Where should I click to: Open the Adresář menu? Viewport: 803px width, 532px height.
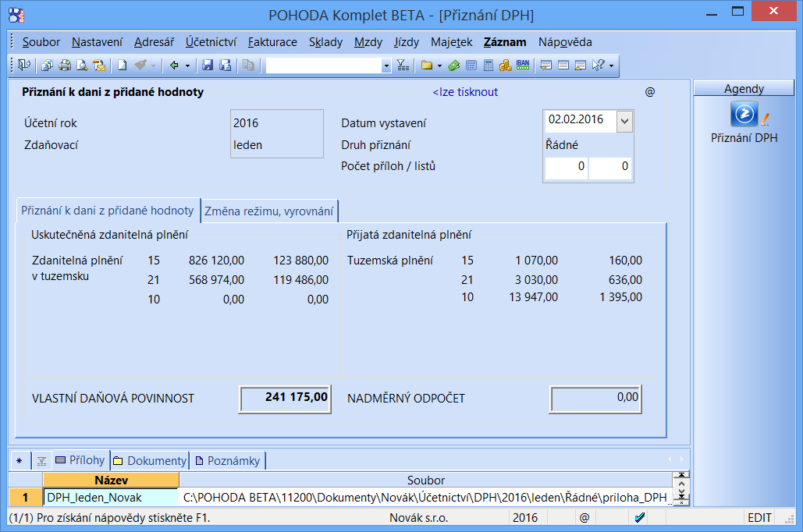click(155, 42)
